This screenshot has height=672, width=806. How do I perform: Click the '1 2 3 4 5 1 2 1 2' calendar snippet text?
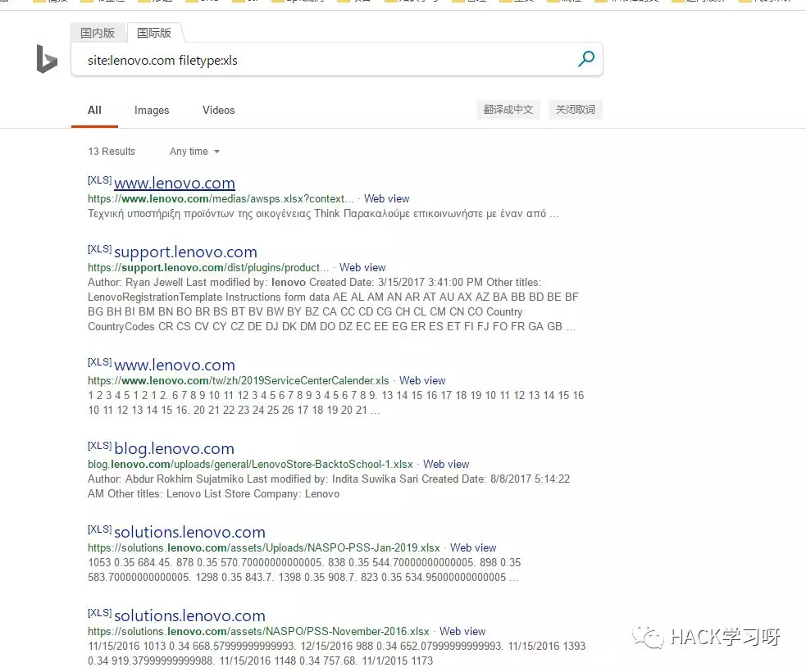335,402
